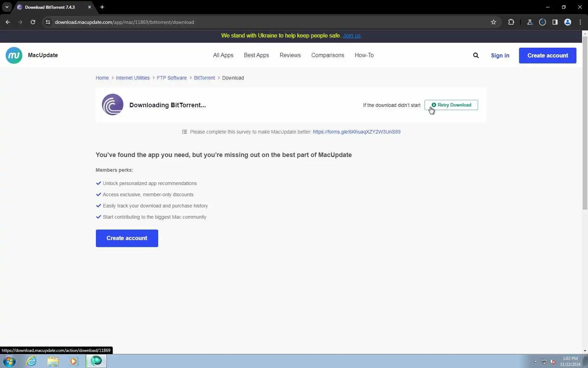Click the 'Downloading BitTorrent...' heading
This screenshot has height=368, width=588.
pyautogui.click(x=168, y=105)
